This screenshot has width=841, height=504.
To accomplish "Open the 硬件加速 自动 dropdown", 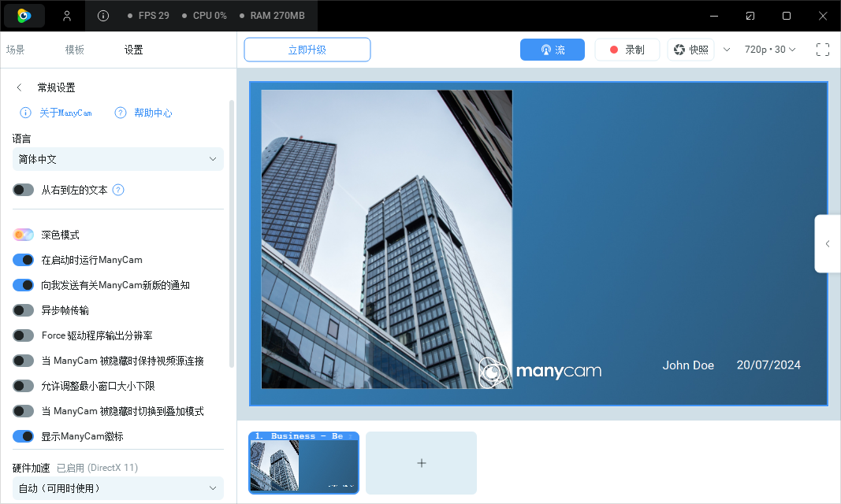I will tap(118, 488).
